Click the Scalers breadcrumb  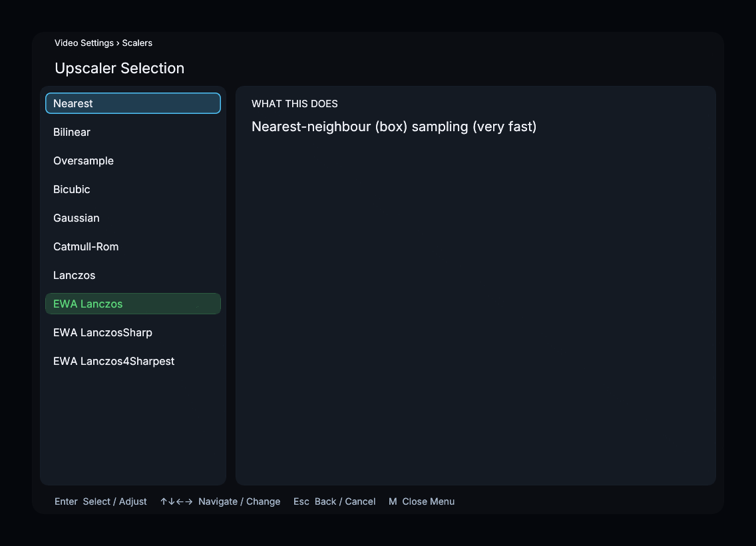point(137,43)
